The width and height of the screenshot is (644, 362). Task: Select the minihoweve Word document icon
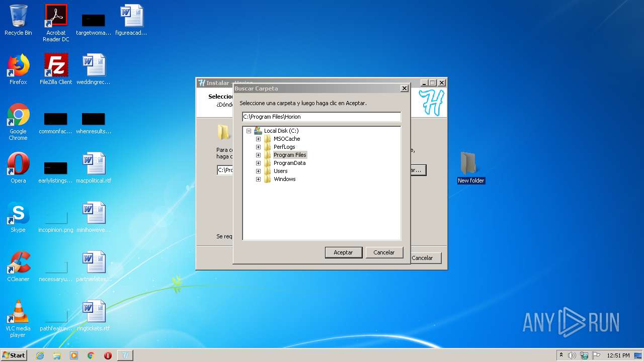(94, 218)
